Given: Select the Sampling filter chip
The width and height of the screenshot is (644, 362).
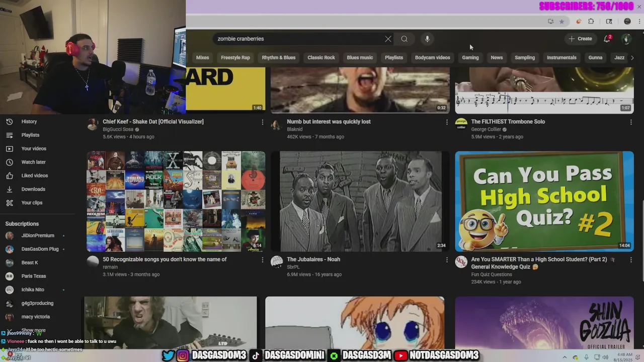Looking at the screenshot, I should coord(525,57).
